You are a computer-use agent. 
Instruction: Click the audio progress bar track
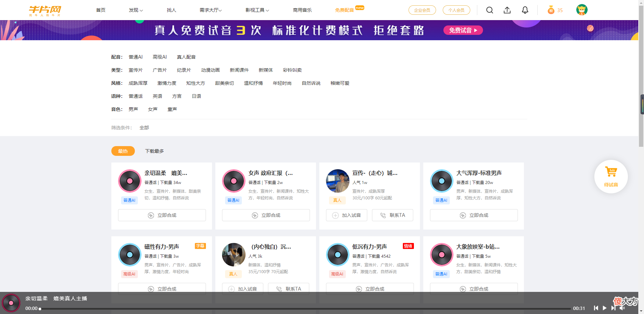[305, 309]
